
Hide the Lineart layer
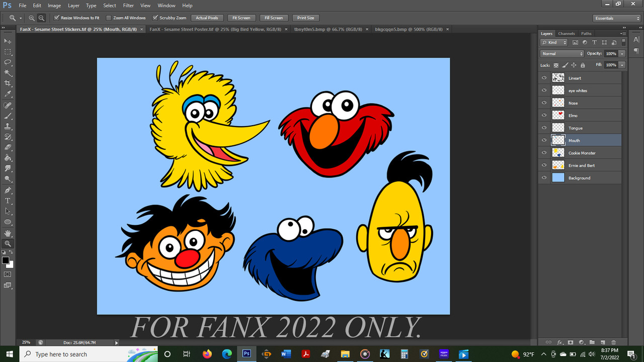point(544,78)
